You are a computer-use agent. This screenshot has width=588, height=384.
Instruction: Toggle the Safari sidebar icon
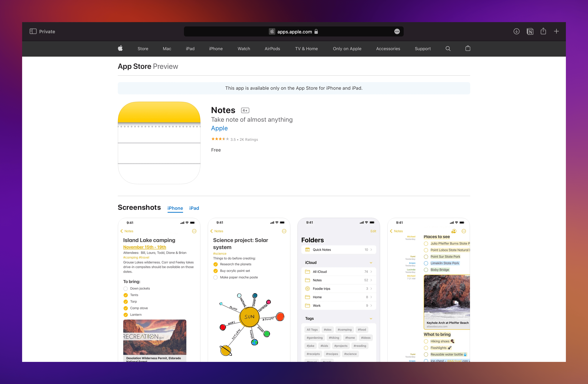click(33, 31)
